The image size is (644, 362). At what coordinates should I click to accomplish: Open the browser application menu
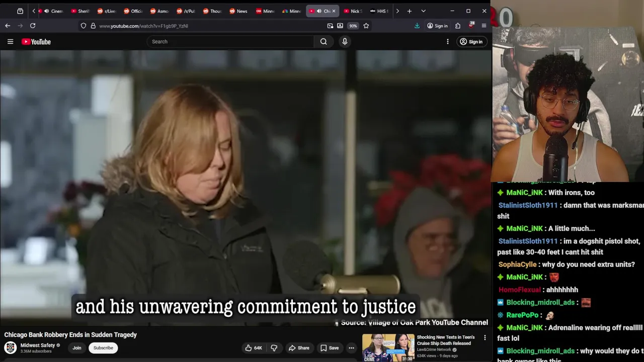484,26
